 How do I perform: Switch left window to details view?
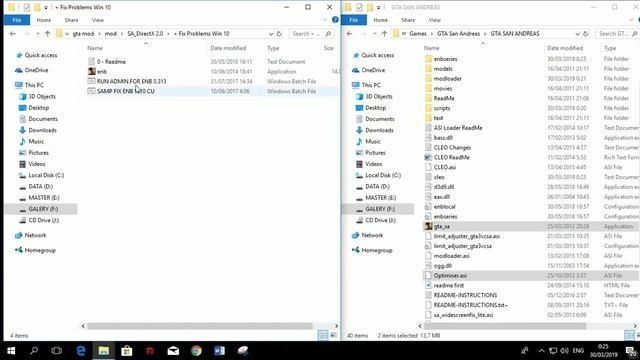(323, 335)
